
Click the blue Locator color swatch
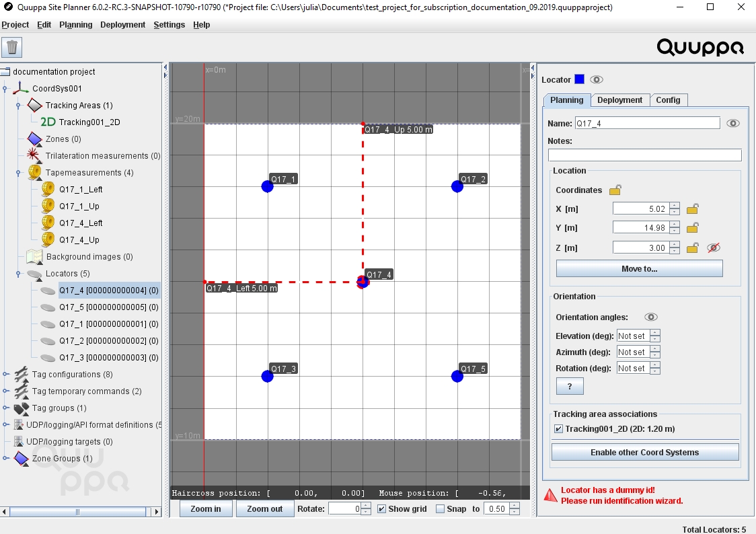pos(580,79)
